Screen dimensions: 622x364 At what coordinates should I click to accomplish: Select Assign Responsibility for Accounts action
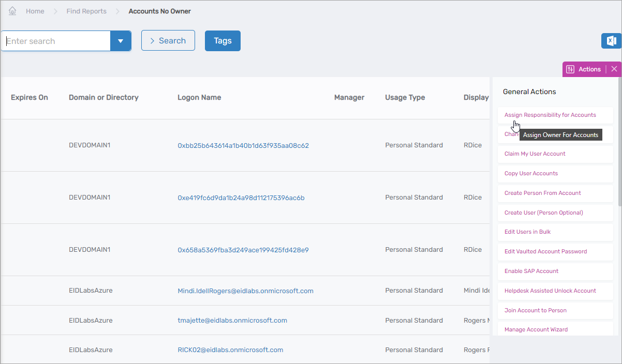pos(550,114)
